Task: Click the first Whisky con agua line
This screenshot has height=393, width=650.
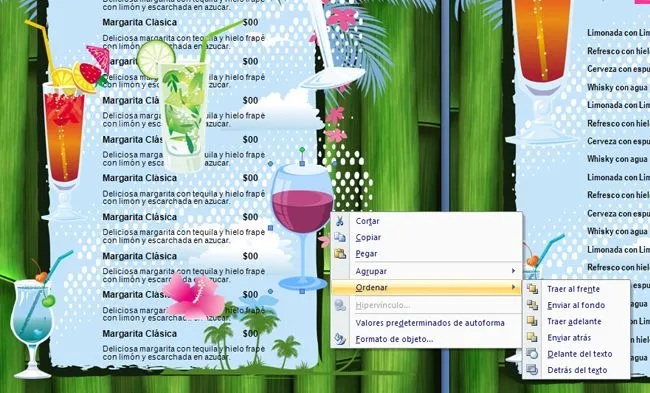Action: pyautogui.click(x=617, y=87)
